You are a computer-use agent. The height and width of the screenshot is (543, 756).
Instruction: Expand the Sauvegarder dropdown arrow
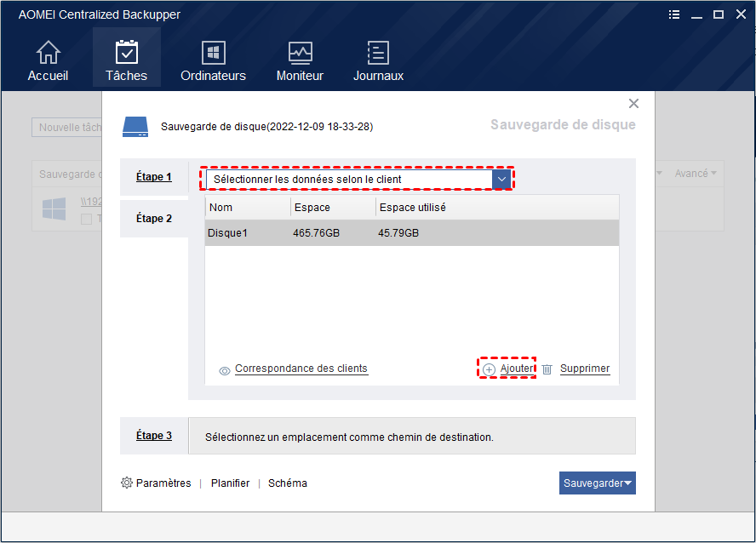click(627, 483)
